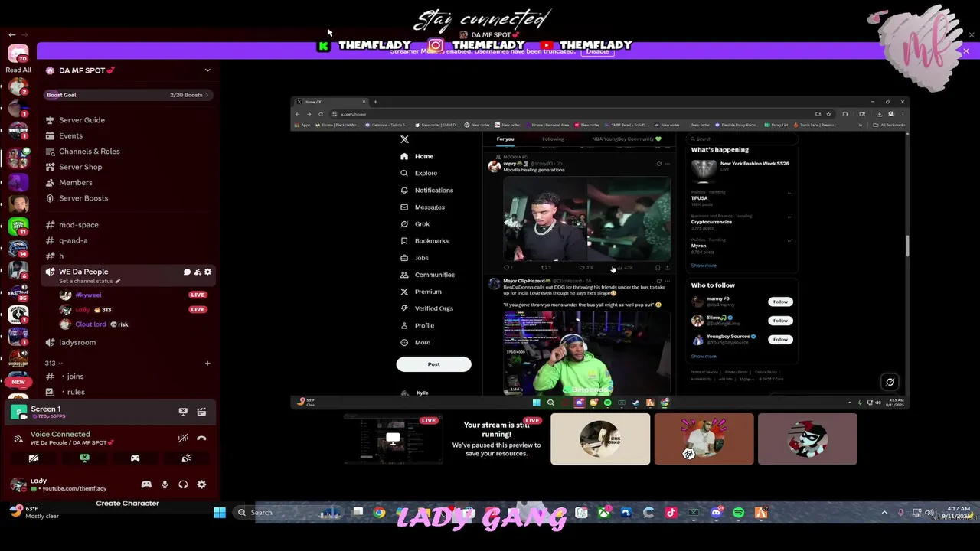Toggle the camera in the voice panel
The width and height of the screenshot is (980, 551).
click(x=34, y=458)
